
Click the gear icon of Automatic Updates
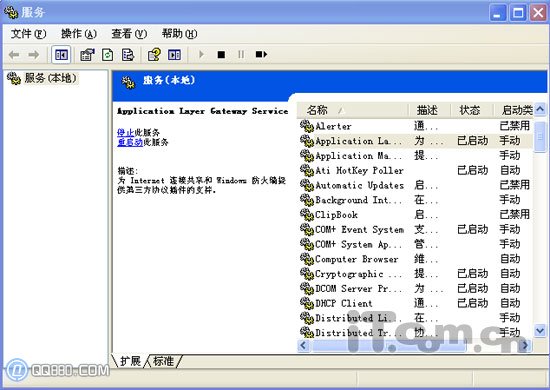click(x=307, y=185)
